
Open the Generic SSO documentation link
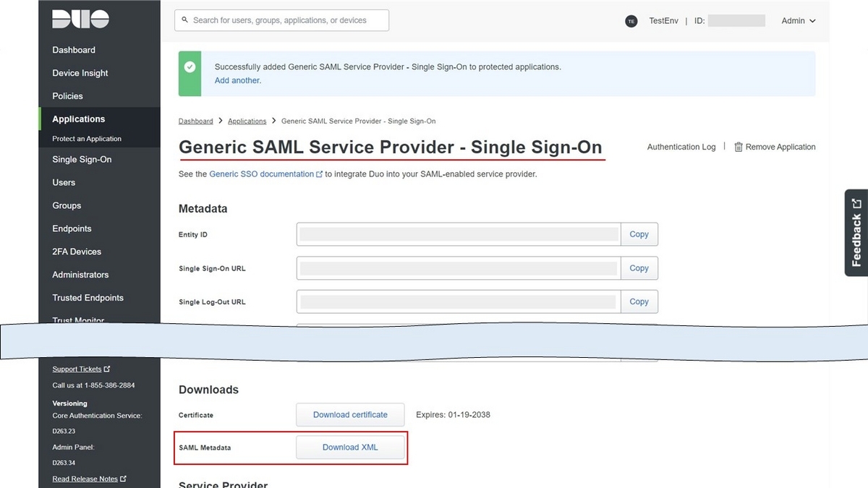(x=265, y=174)
